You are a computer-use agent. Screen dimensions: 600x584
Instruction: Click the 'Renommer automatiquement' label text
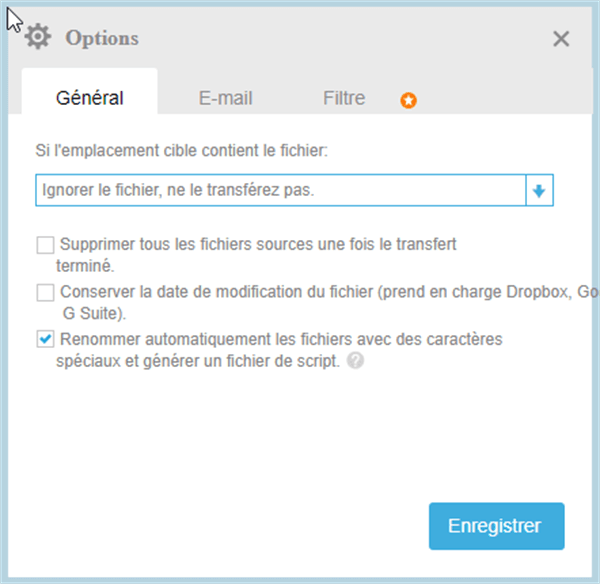[280, 340]
